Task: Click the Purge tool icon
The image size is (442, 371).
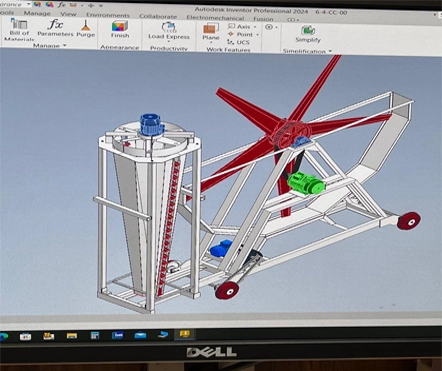Action: click(86, 29)
